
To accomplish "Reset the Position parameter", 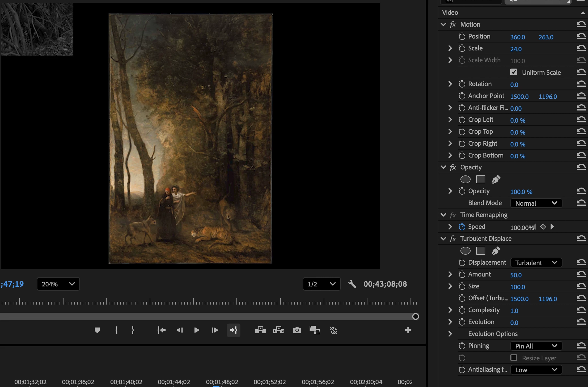I will point(581,36).
